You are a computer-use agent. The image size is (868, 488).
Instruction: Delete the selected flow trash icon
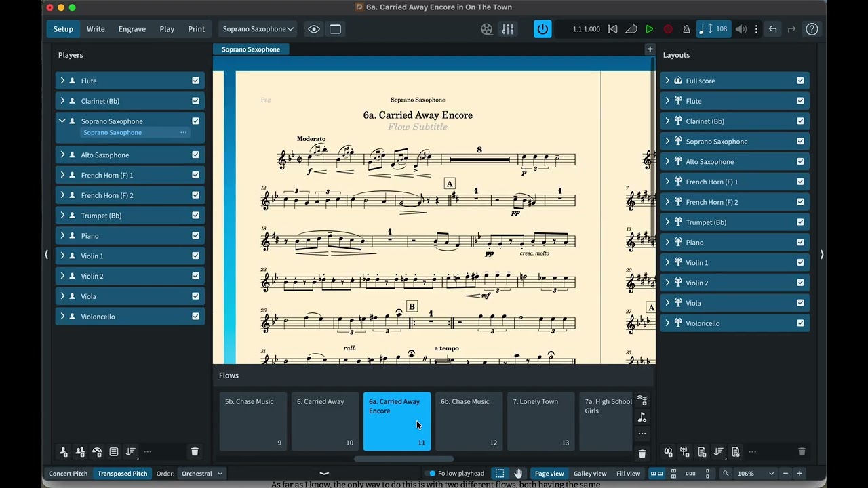point(642,453)
